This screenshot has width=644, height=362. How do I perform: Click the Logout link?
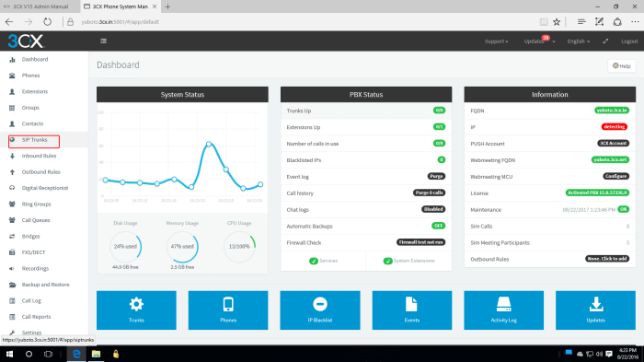629,41
